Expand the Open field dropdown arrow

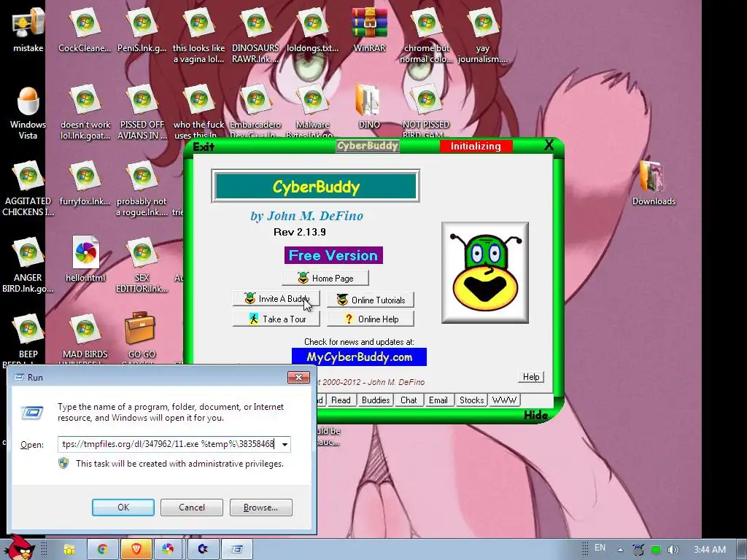(x=285, y=444)
